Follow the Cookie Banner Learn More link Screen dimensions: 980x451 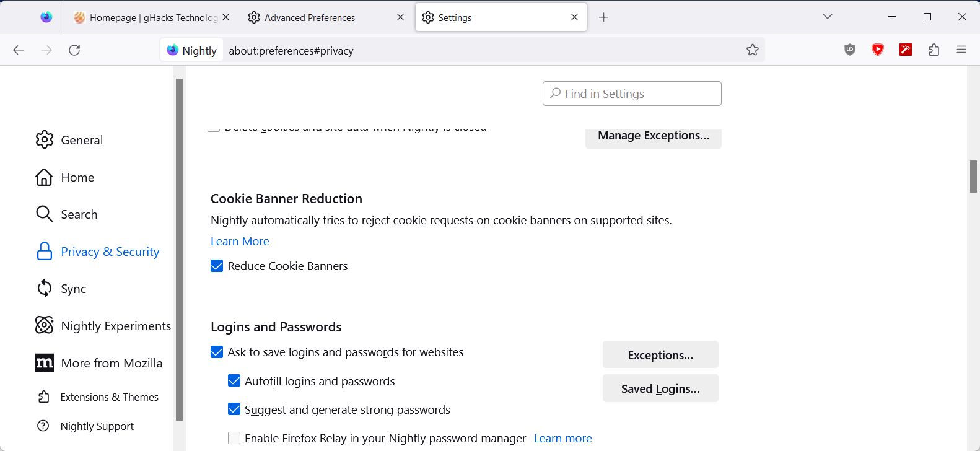coord(240,242)
